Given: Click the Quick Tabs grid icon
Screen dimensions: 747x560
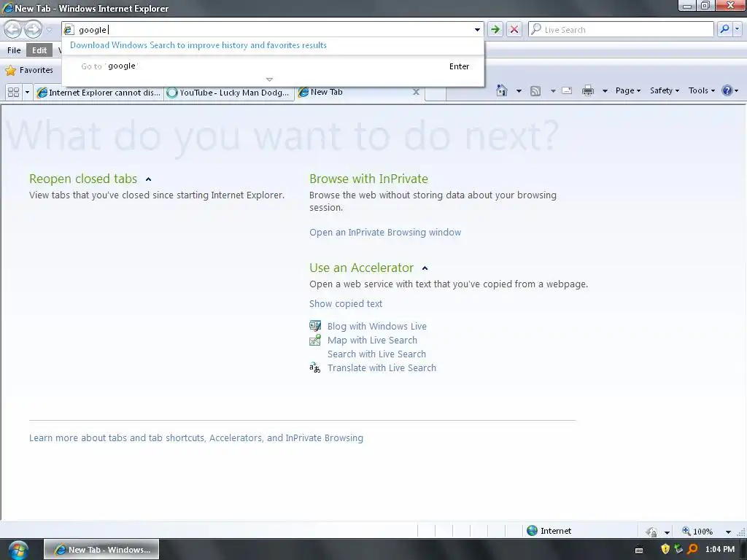Looking at the screenshot, I should (x=13, y=92).
